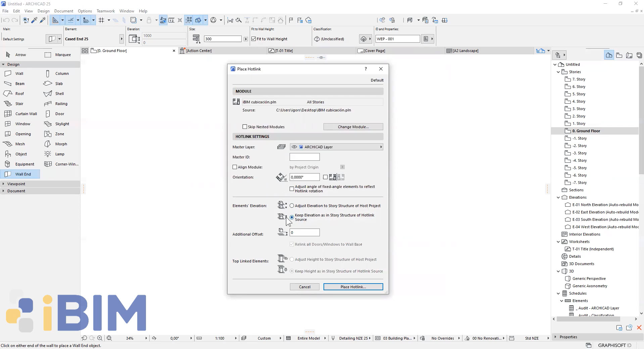644x349 pixels.
Task: Click the Place Hotlink button
Action: point(353,287)
